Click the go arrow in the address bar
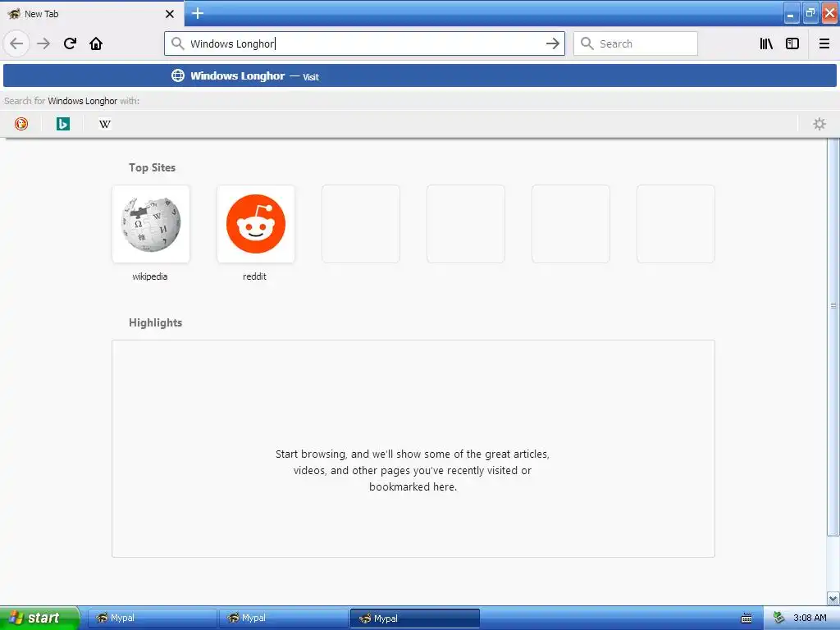The width and height of the screenshot is (840, 630). click(552, 43)
